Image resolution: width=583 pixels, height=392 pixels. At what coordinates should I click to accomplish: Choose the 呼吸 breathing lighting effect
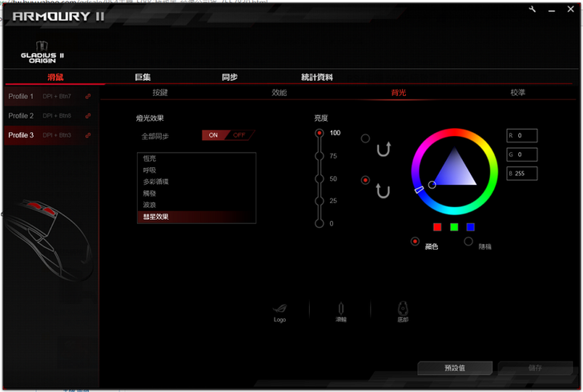click(197, 170)
